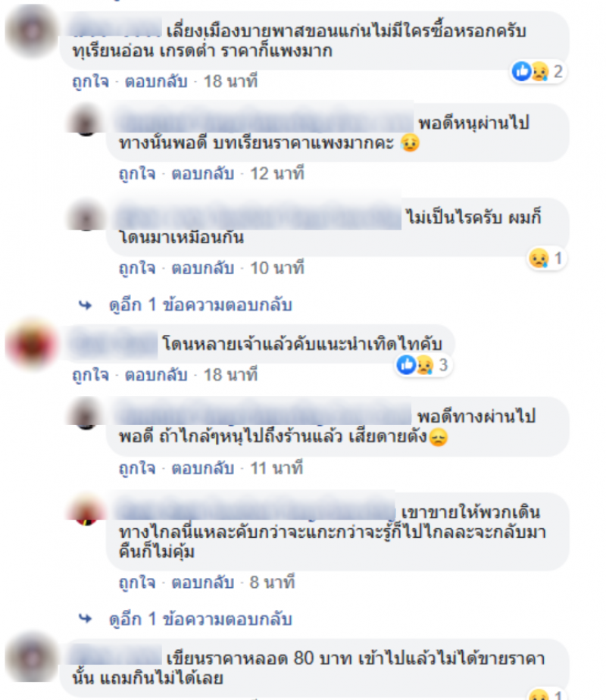Viewport: 606px width, 700px height.
Task: Open the red avatar of 'โดนหลายเจ้าแล้ว' commenter
Action: point(31,344)
